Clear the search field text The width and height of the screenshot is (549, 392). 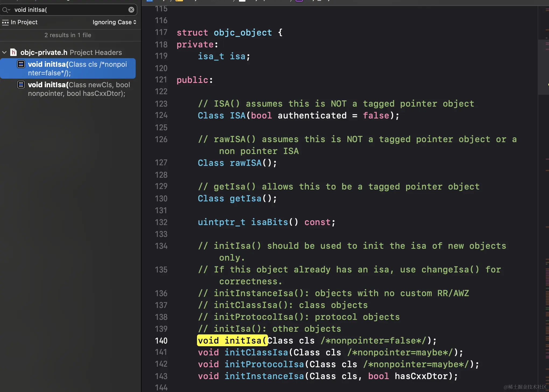[131, 10]
